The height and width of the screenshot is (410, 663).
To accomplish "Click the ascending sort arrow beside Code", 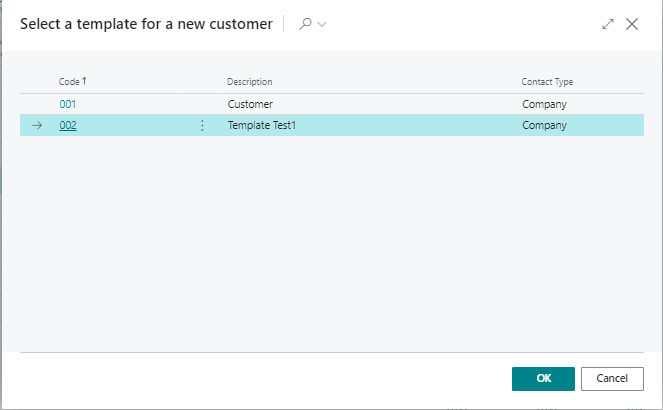I will coord(84,81).
